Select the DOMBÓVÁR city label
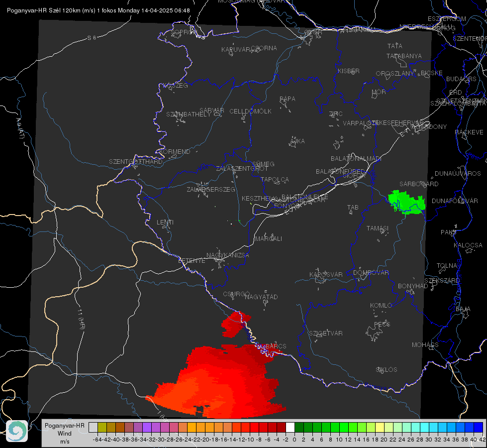 point(371,273)
